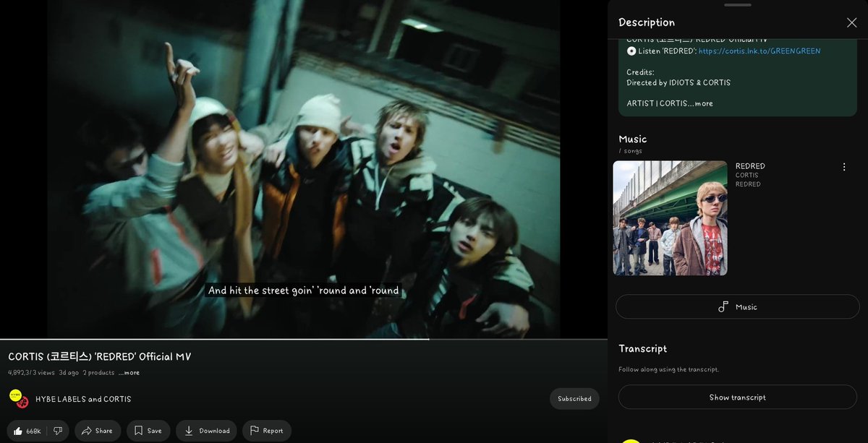
Task: Click the video player frame
Action: point(304,169)
